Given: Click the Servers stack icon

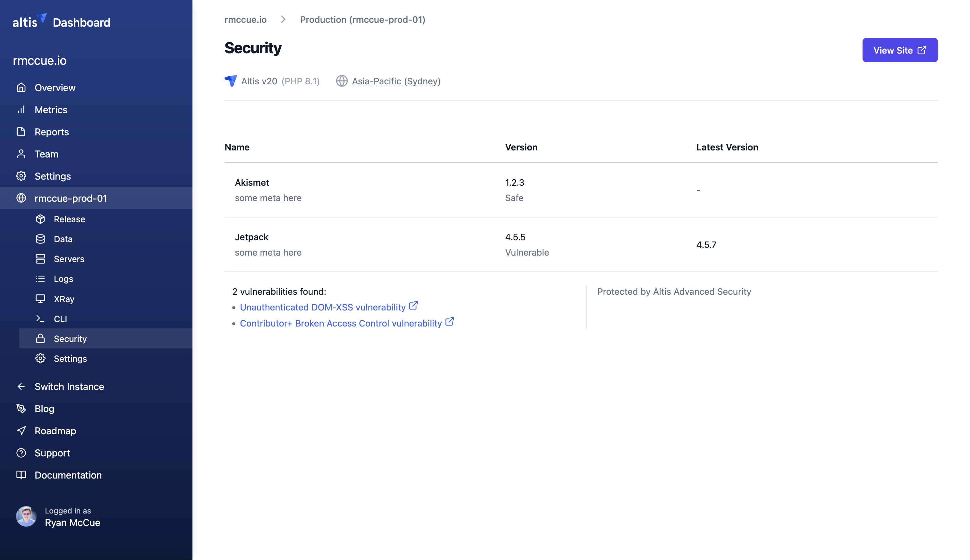Looking at the screenshot, I should click(41, 259).
